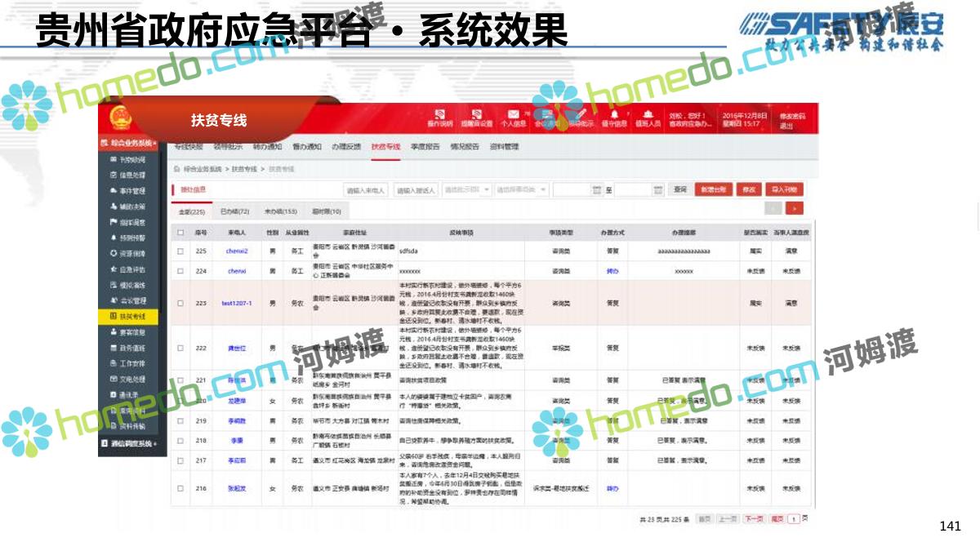Click the red 新增台账 button

tap(712, 189)
